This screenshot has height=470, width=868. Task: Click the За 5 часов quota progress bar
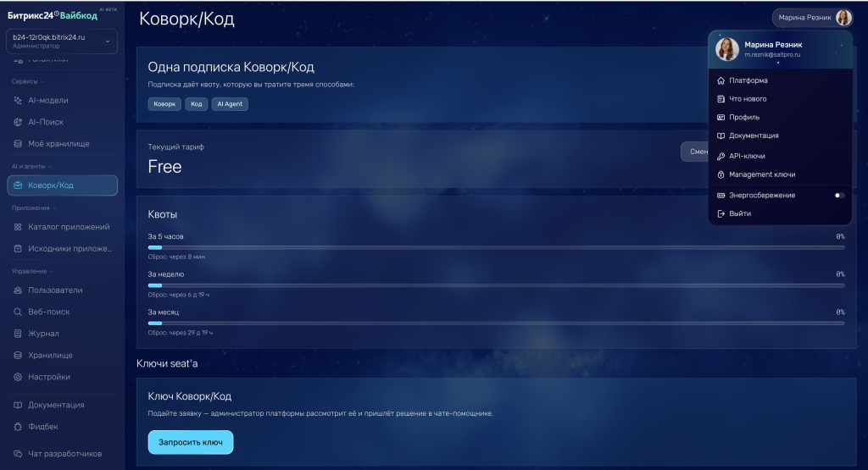click(x=496, y=248)
